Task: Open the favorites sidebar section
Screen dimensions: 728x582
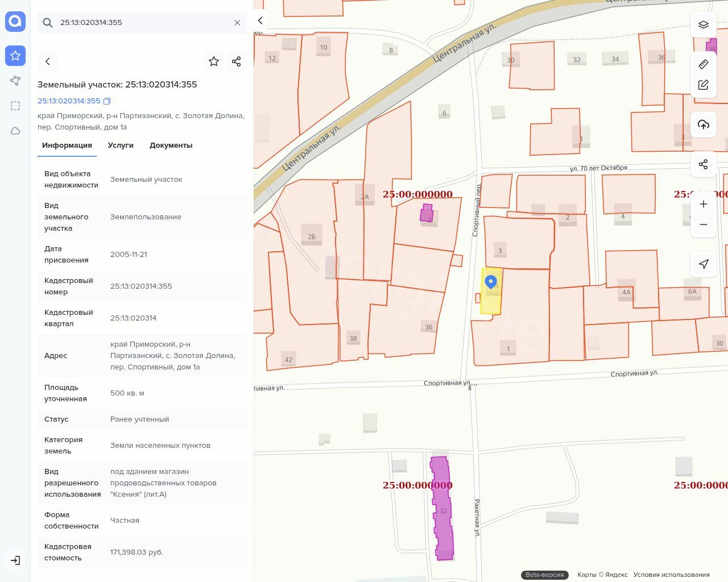Action: coord(15,56)
